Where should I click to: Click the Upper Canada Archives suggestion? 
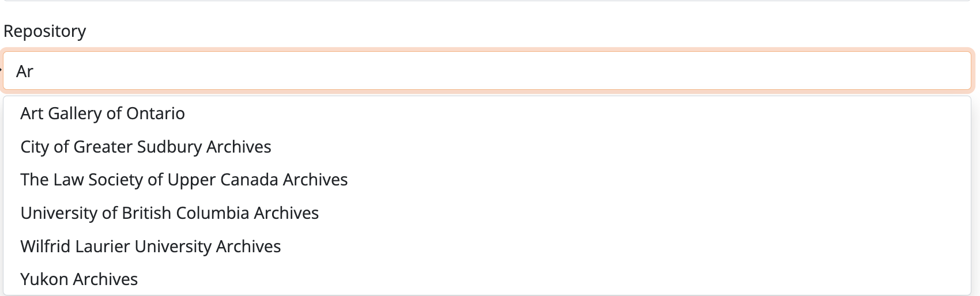click(184, 180)
